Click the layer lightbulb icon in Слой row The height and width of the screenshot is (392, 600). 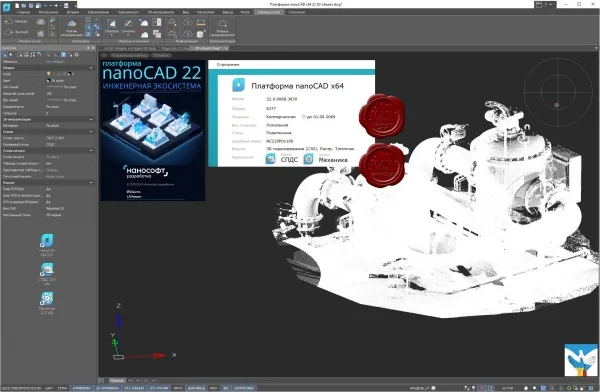click(49, 74)
